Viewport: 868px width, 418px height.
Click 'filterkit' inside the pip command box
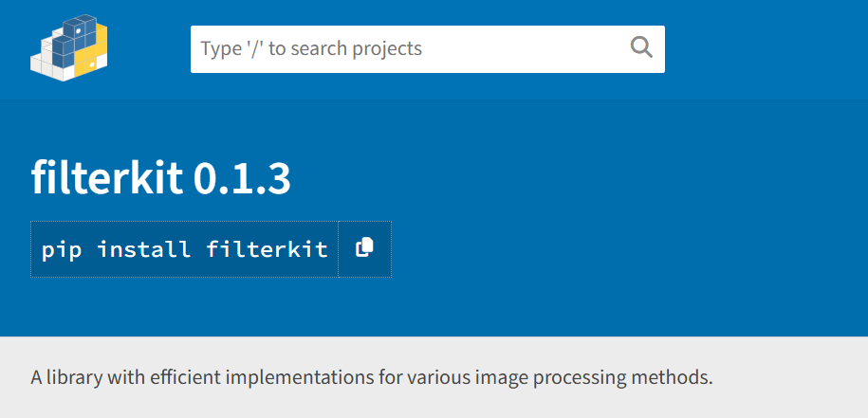click(x=267, y=250)
